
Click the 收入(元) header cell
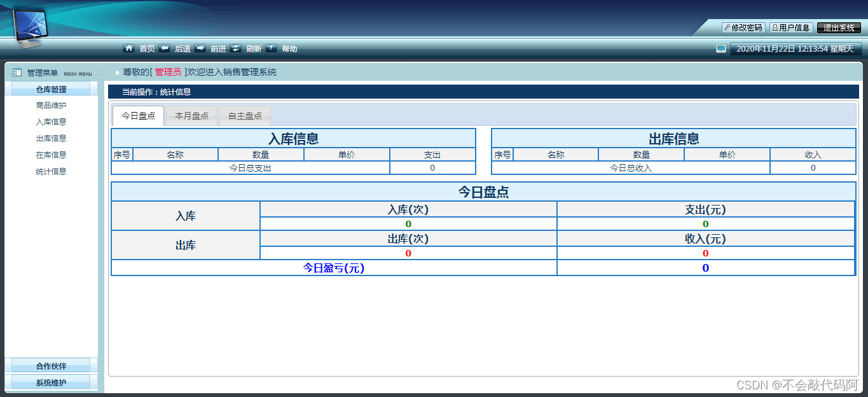point(705,239)
